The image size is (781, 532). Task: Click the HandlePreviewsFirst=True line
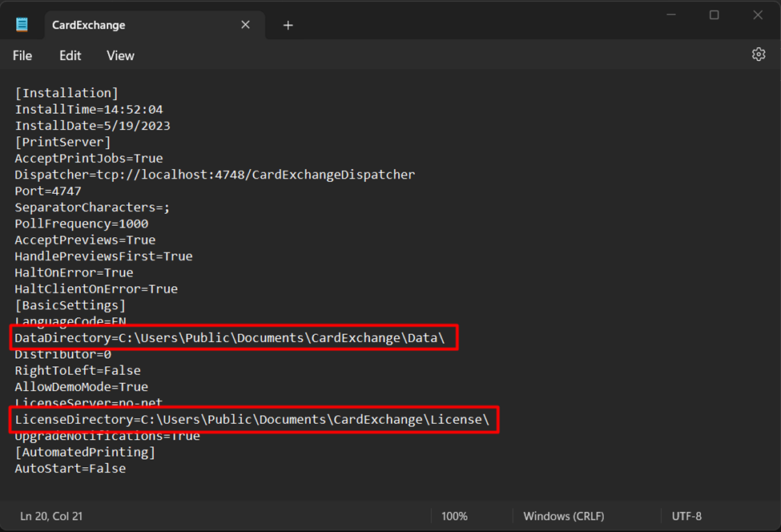(x=103, y=256)
